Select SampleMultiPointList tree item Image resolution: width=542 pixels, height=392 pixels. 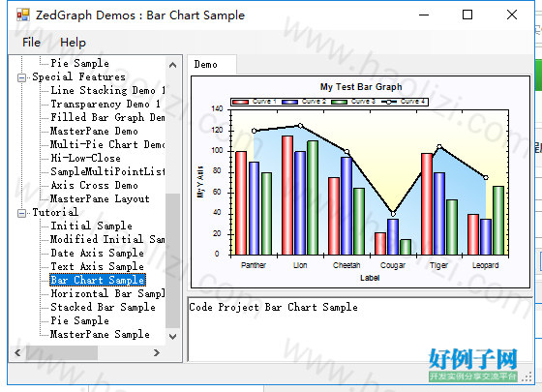(x=107, y=172)
